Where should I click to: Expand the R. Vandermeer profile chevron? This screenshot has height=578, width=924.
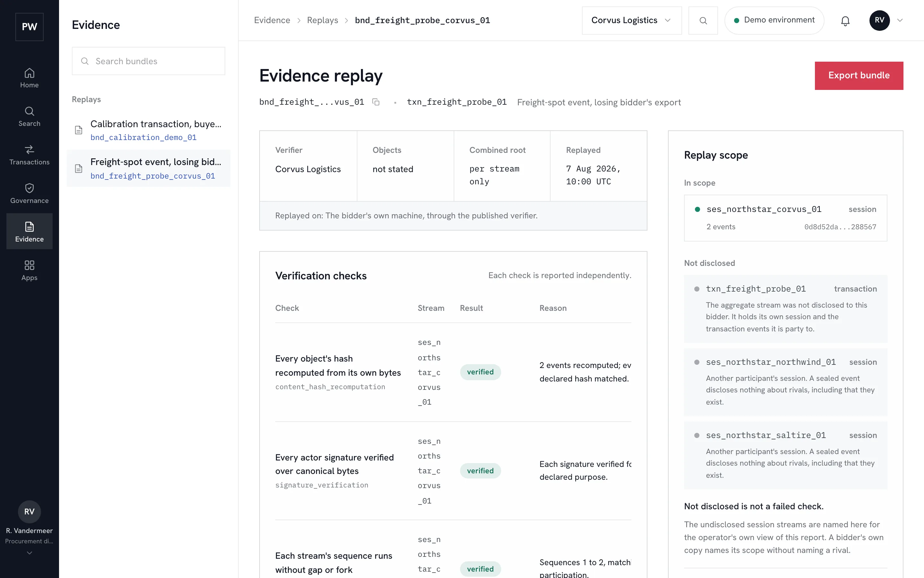click(30, 553)
